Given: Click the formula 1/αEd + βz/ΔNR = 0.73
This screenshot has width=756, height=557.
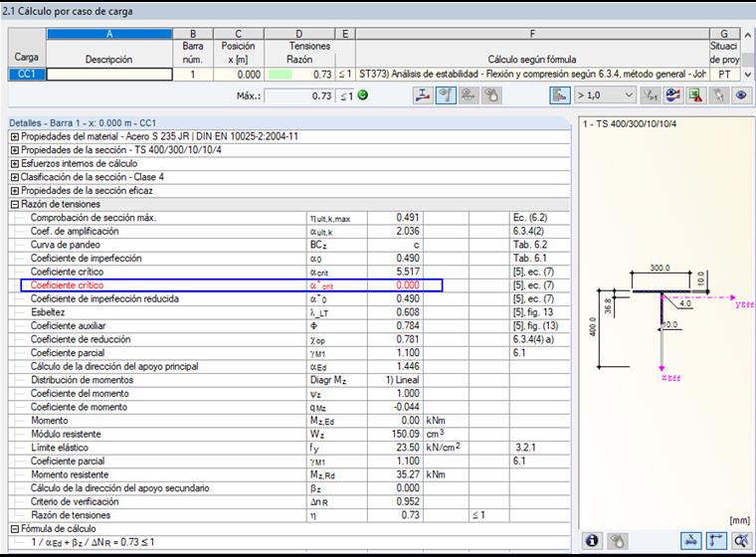Looking at the screenshot, I should (x=94, y=542).
